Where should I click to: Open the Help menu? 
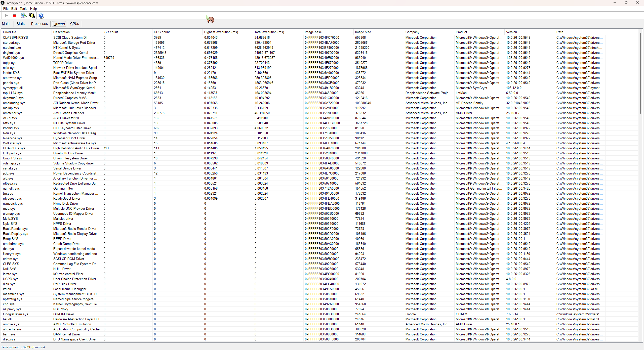33,9
